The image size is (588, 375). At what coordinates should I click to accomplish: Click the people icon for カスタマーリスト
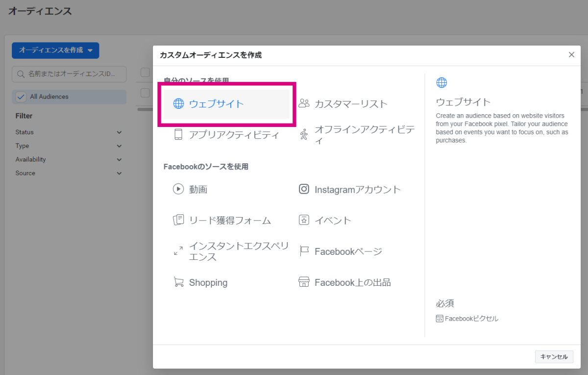(304, 103)
